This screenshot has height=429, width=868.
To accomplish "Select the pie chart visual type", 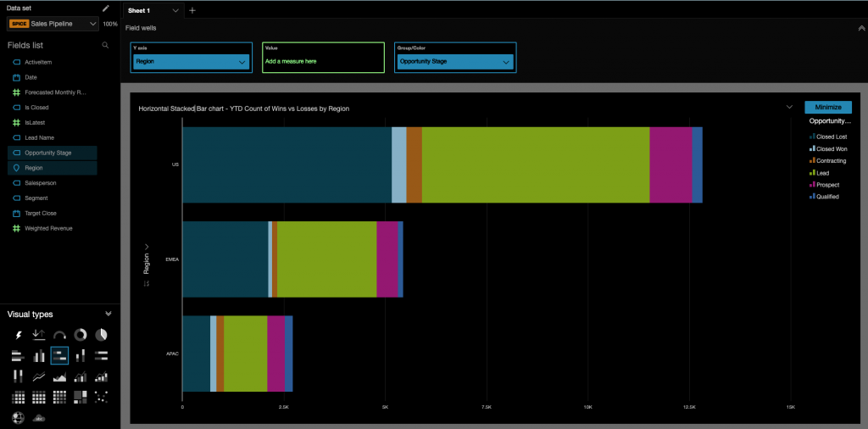I will 101,335.
